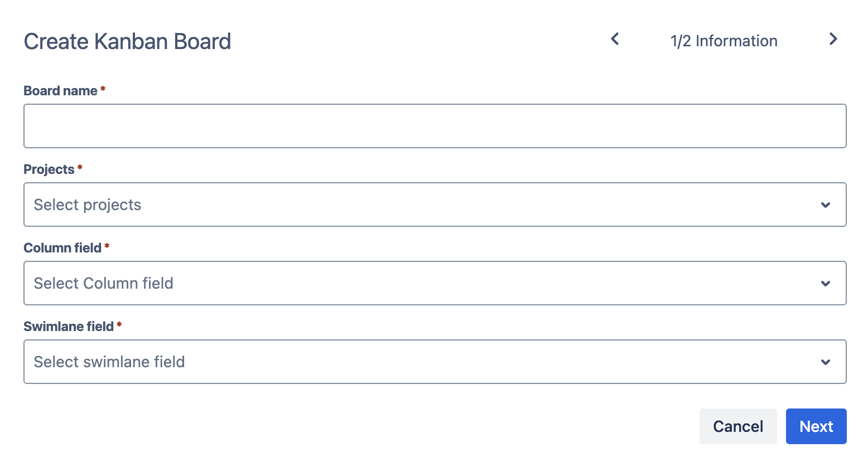Go to previous step with left chevron
This screenshot has height=467, width=868.
tap(615, 39)
